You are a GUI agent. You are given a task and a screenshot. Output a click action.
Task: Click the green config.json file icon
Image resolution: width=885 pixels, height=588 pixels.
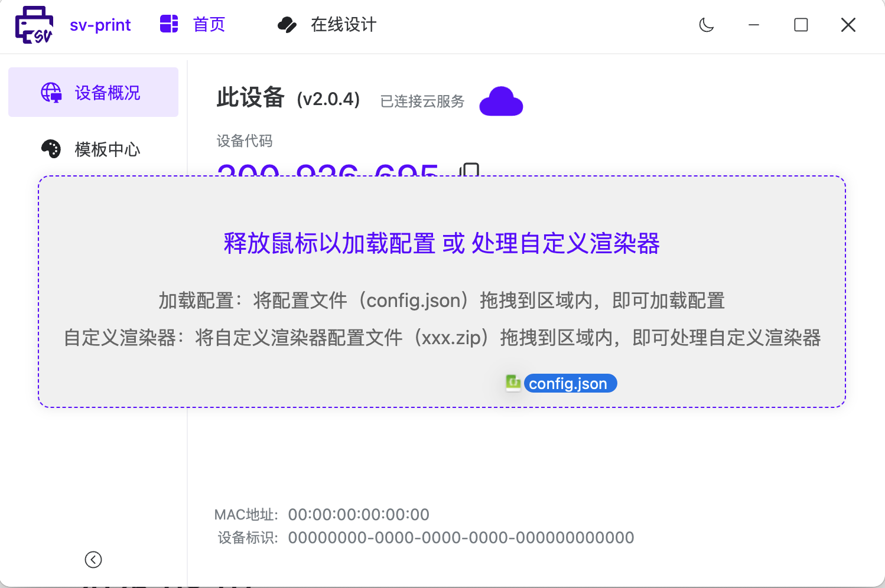tap(513, 383)
